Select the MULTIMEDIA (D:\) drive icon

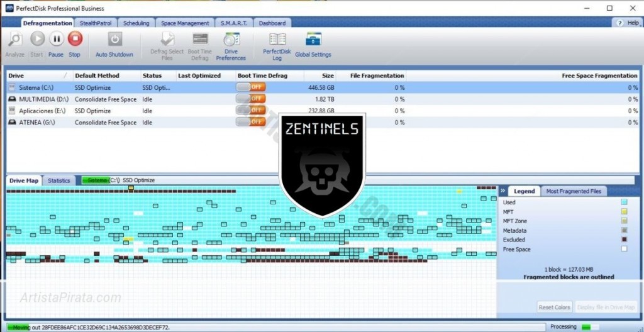click(12, 99)
